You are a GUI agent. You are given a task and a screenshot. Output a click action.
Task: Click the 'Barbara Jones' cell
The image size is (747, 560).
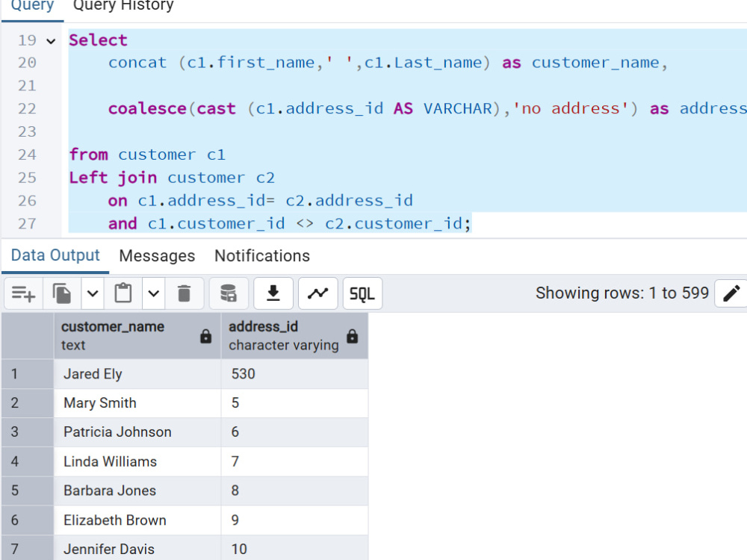(x=137, y=491)
